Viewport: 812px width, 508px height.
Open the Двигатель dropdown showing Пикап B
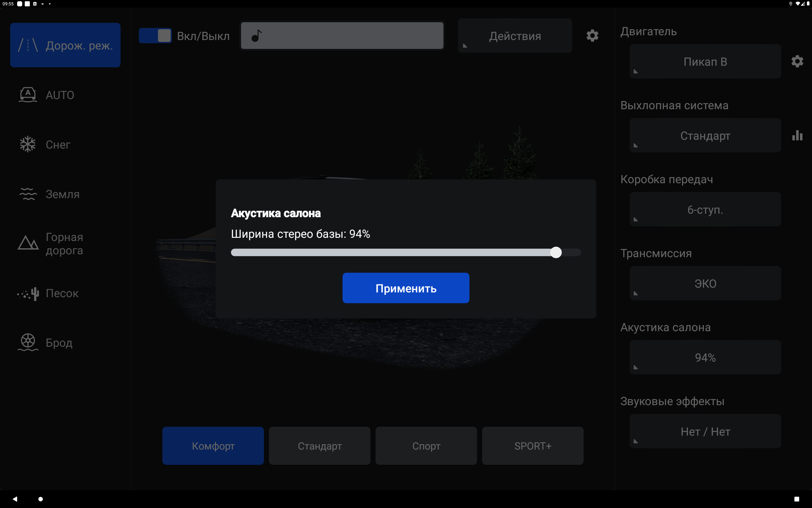pyautogui.click(x=705, y=62)
